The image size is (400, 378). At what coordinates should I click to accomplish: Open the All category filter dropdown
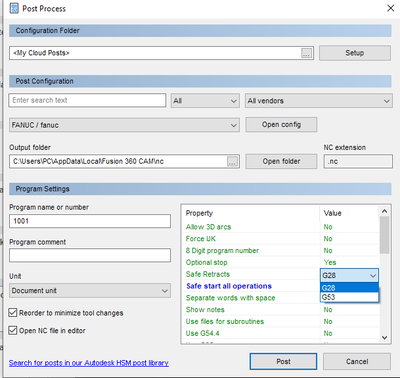pyautogui.click(x=205, y=101)
